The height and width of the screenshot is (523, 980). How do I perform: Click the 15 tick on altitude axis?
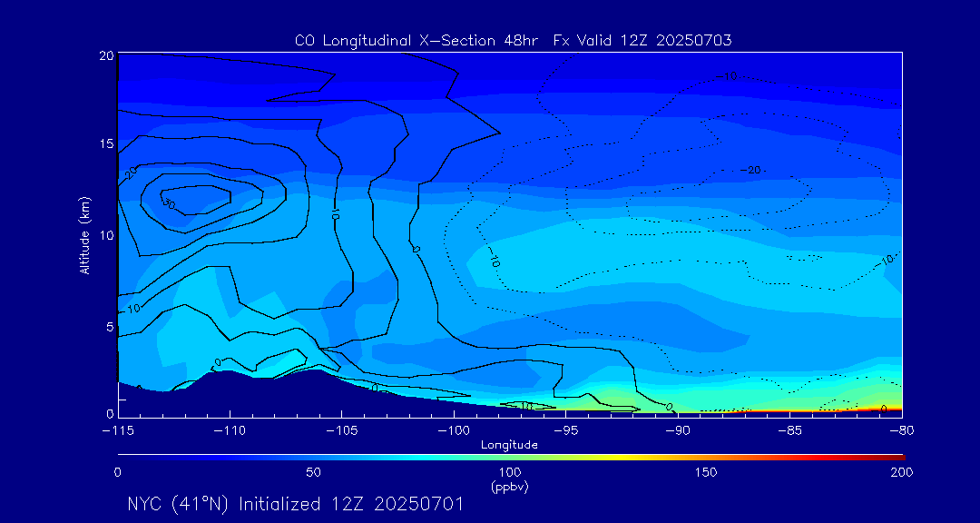[x=107, y=143]
